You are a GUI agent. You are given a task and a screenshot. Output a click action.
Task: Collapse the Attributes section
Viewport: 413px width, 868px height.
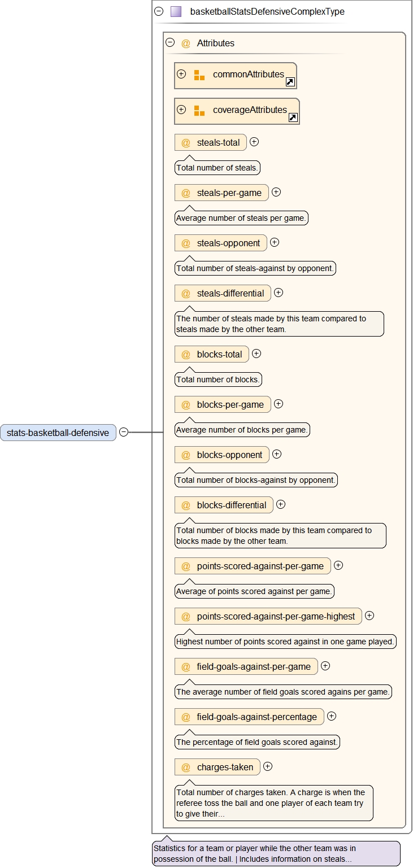click(x=170, y=42)
